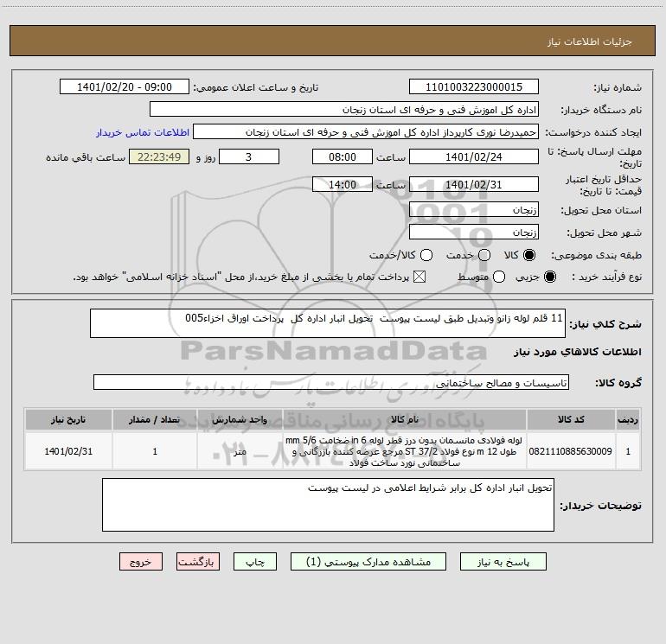Click the steel pipe product name cell
The image size is (666, 644).
point(405,451)
